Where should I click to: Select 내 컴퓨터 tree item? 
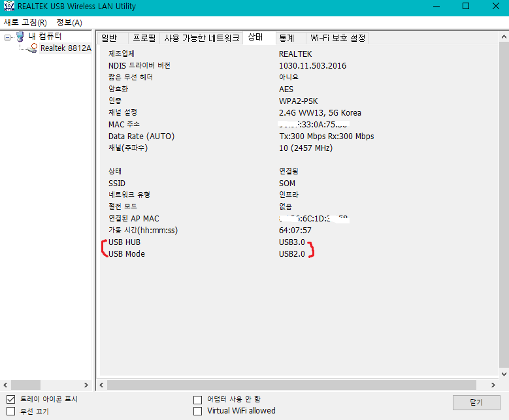pyautogui.click(x=45, y=36)
